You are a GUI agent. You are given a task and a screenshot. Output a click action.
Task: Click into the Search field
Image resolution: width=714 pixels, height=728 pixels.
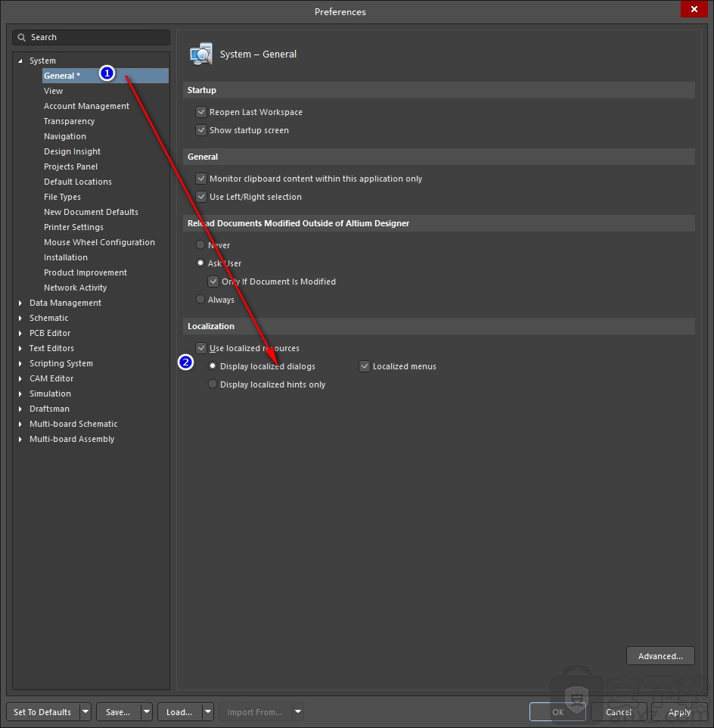tap(91, 38)
